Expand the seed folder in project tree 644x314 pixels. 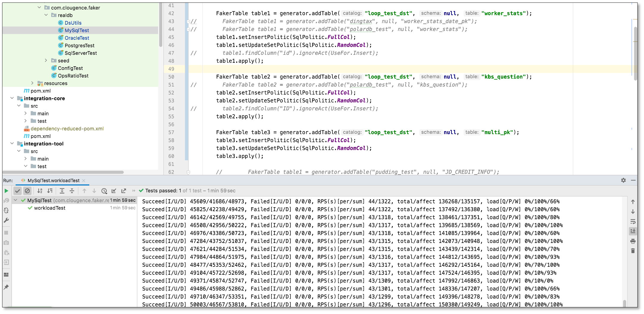point(46,60)
